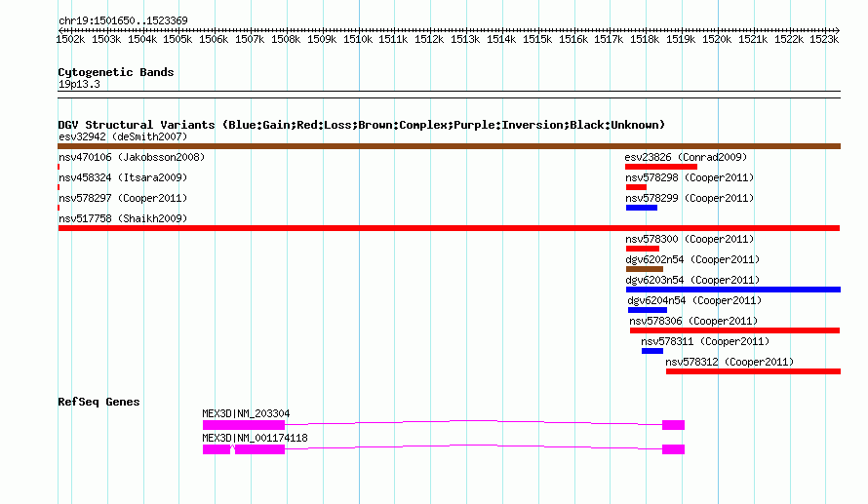Open the nsv578298 (Cooper2011) variant label

click(x=690, y=177)
